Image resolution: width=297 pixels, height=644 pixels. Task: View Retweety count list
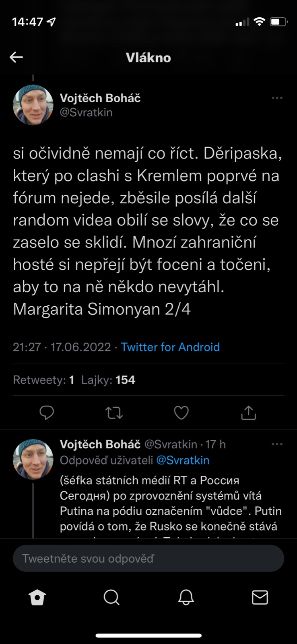[x=43, y=380]
